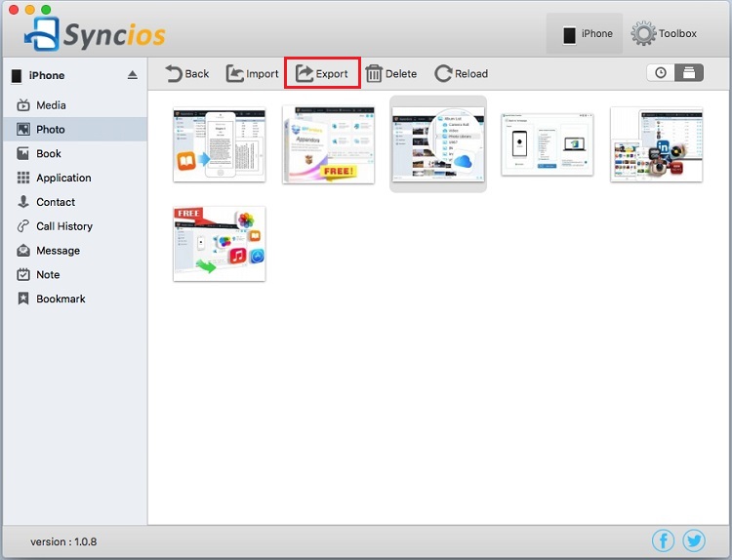The width and height of the screenshot is (732, 560).
Task: Open Book section in sidebar
Action: (75, 153)
